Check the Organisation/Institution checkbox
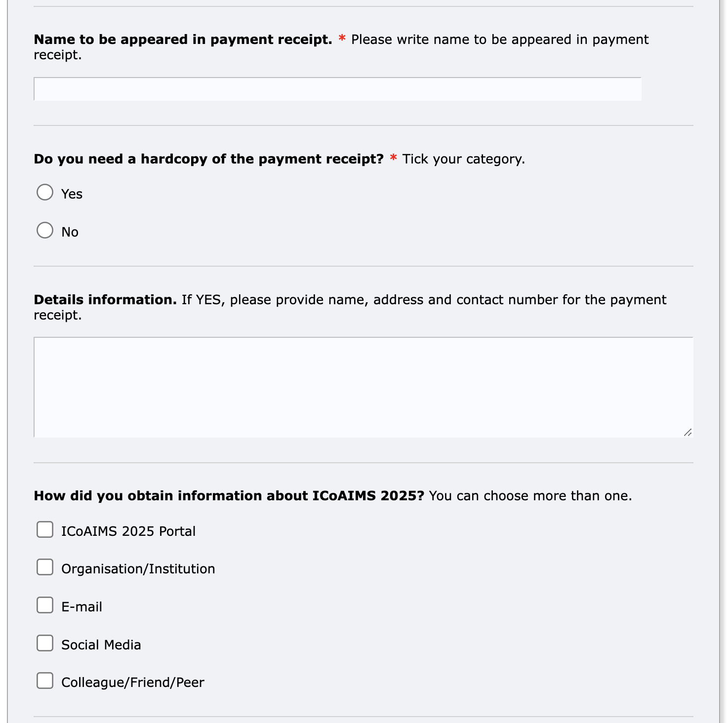 [45, 567]
